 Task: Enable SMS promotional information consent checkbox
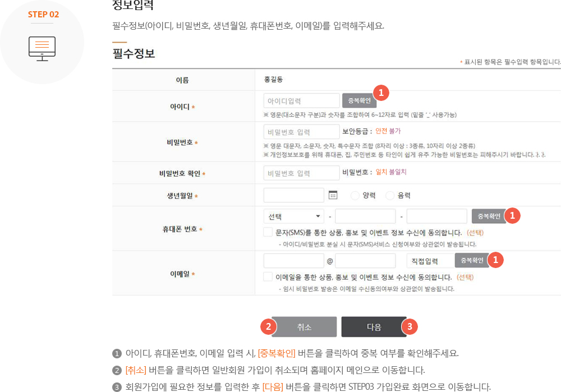tap(267, 232)
